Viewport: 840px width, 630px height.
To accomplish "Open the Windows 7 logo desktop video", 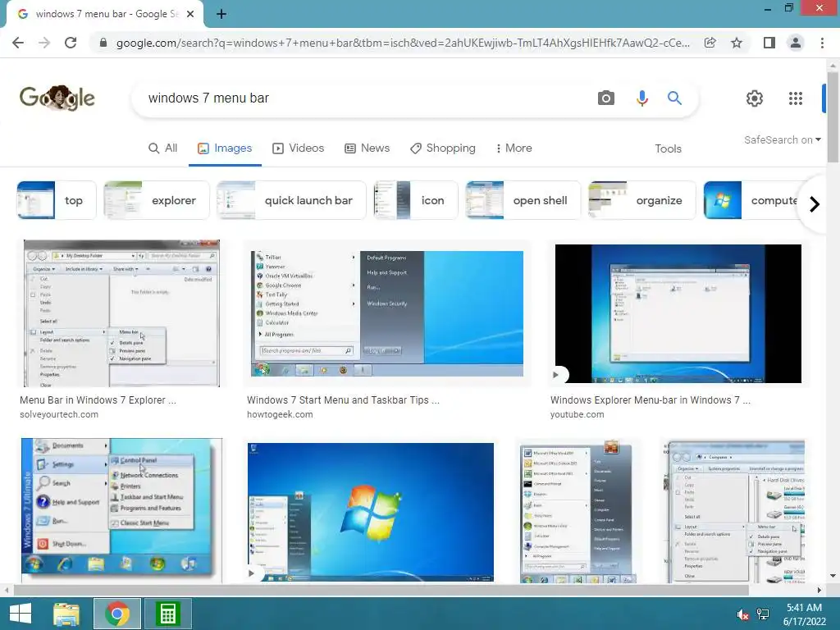I will (x=371, y=512).
